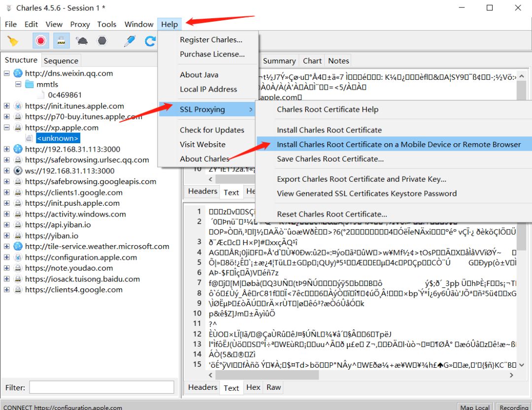Expand https://note.youdao.com node

pos(6,268)
